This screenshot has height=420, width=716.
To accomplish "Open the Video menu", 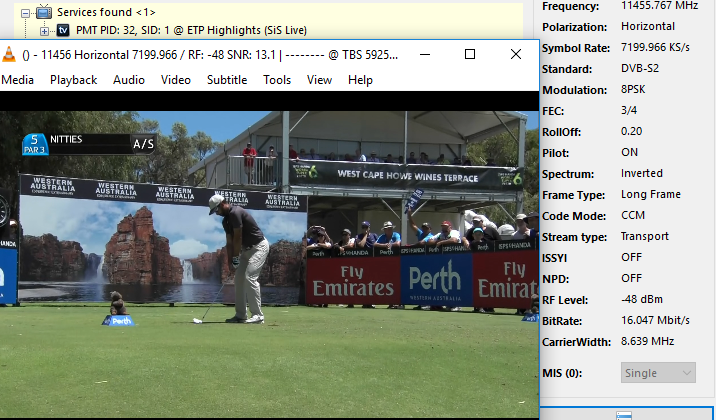I will coord(175,80).
